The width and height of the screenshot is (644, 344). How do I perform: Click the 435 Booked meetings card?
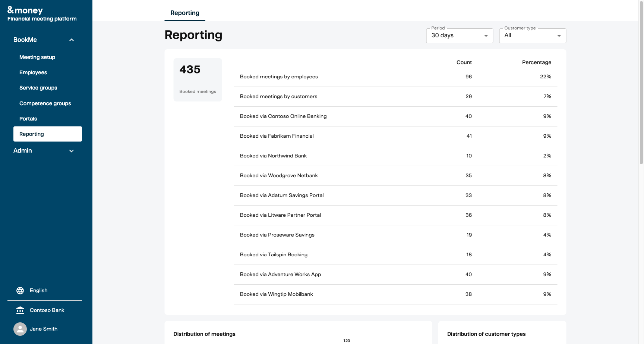coord(198,79)
